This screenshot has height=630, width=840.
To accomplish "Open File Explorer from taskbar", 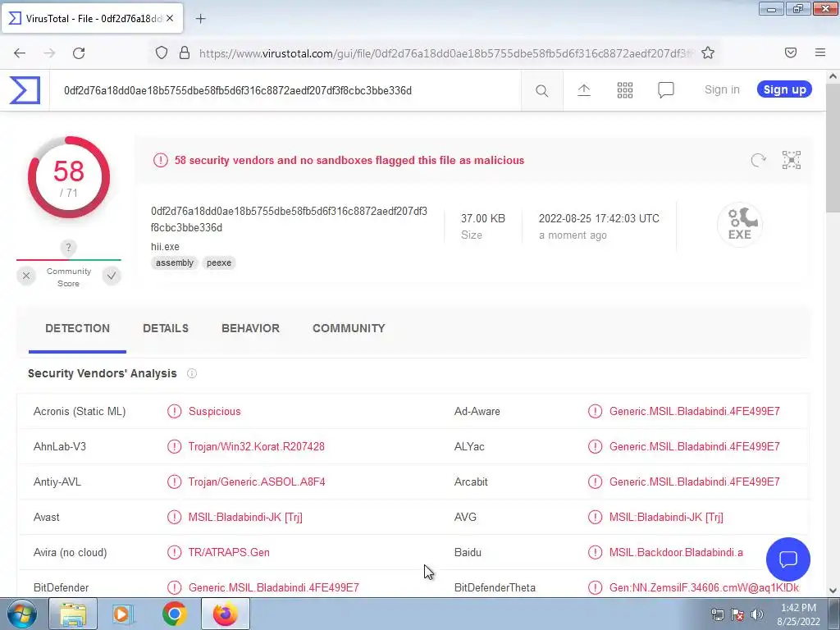I will (x=73, y=614).
